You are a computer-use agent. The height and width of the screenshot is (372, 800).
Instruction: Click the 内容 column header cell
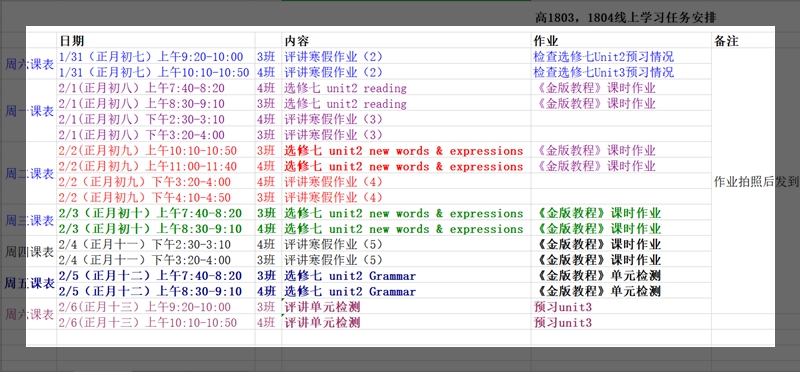tap(406, 41)
